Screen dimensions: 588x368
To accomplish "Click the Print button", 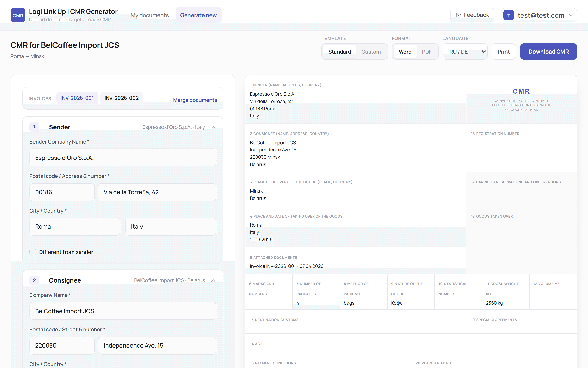I will click(504, 52).
